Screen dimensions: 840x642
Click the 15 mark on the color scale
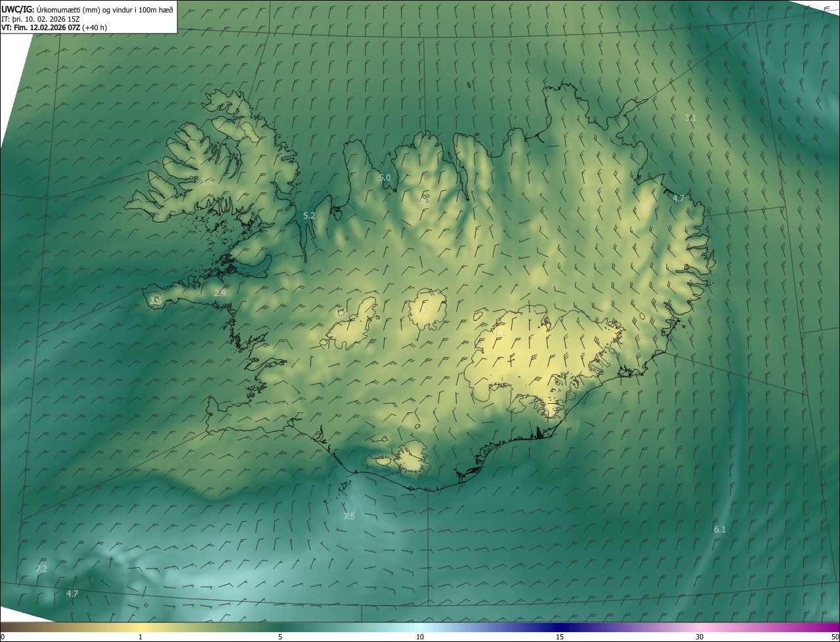[560, 637]
